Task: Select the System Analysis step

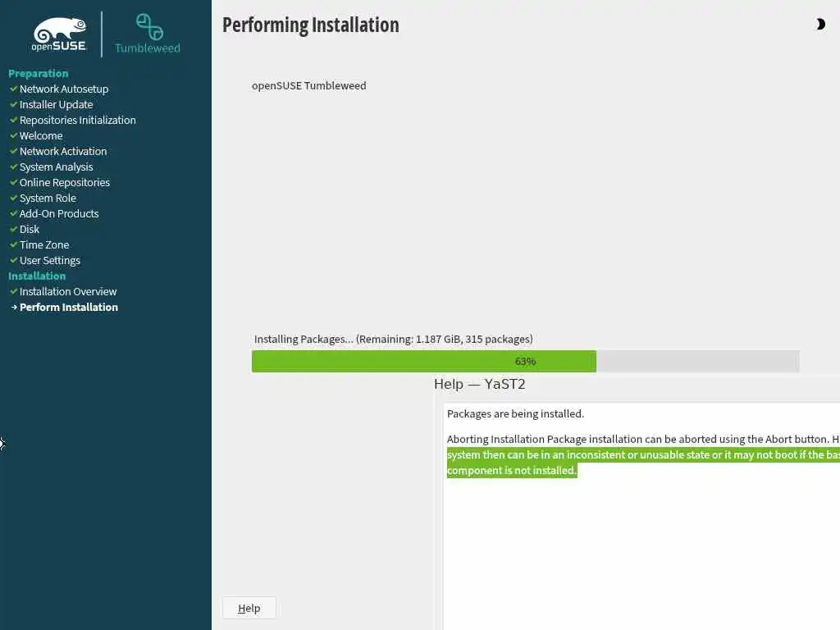Action: (x=57, y=167)
